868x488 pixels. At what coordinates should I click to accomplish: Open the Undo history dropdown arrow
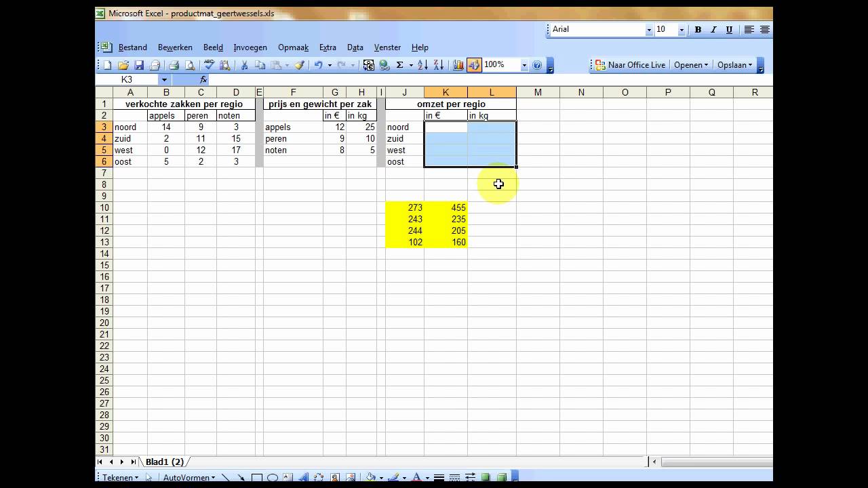(x=330, y=65)
